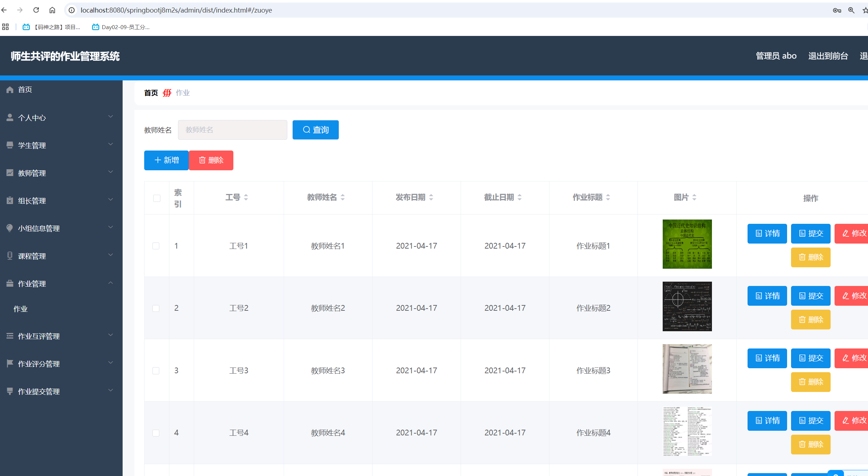
Task: Toggle the select-all checkbox in table header
Action: coord(157,198)
